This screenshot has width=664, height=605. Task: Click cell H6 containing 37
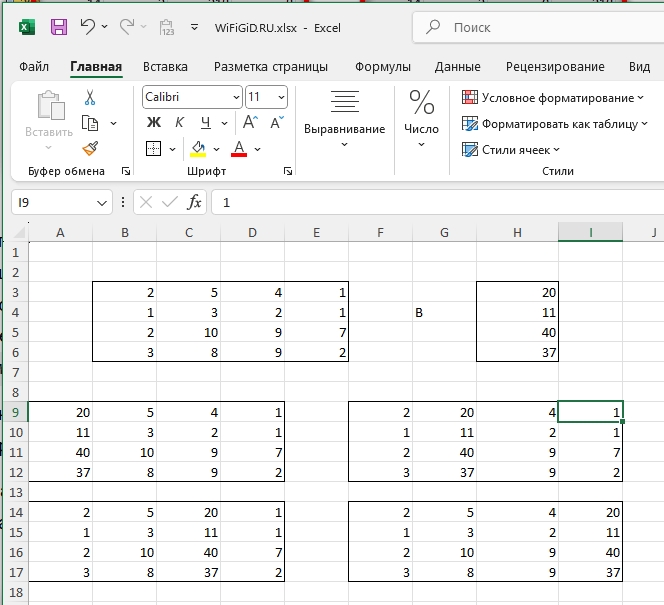click(517, 352)
